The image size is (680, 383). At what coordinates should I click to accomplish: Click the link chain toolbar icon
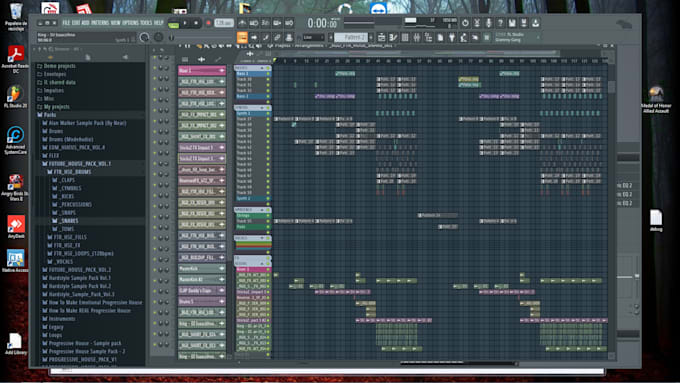pyautogui.click(x=277, y=38)
